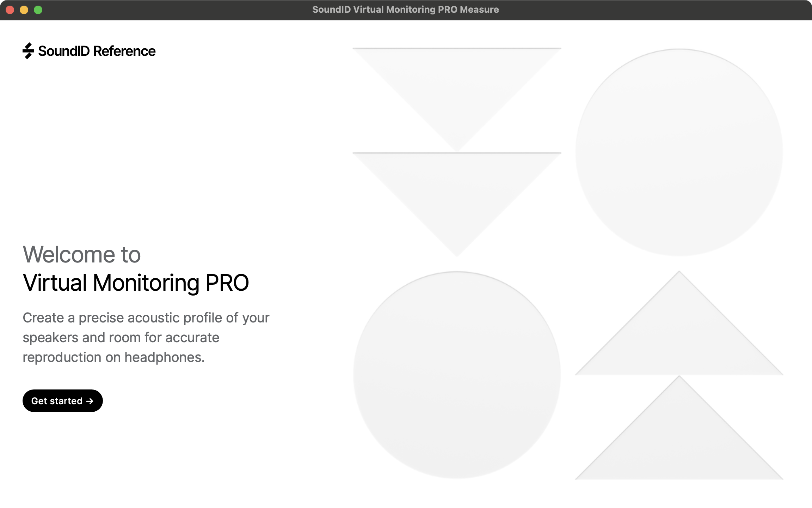Image resolution: width=812 pixels, height=508 pixels.
Task: Minimize the window using the yellow button
Action: 24,10
